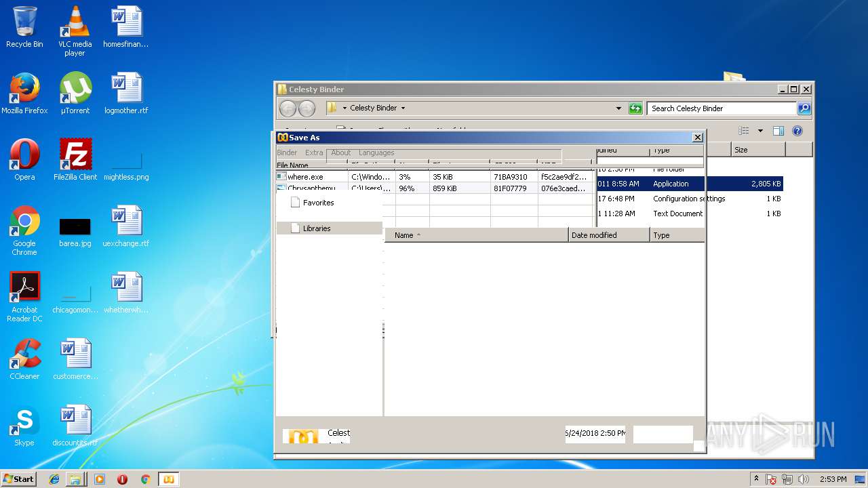
Task: Launch VLC media player shortcut
Action: pyautogui.click(x=75, y=31)
